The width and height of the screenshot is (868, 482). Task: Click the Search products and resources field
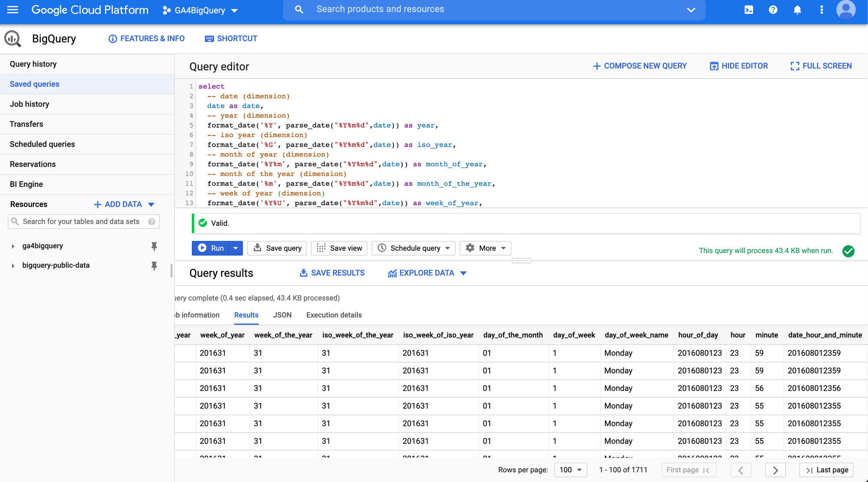click(x=495, y=10)
